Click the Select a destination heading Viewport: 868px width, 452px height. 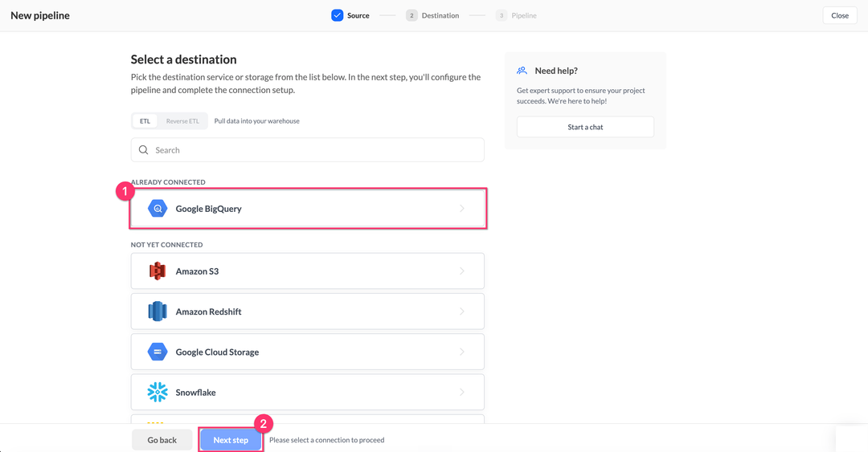184,59
